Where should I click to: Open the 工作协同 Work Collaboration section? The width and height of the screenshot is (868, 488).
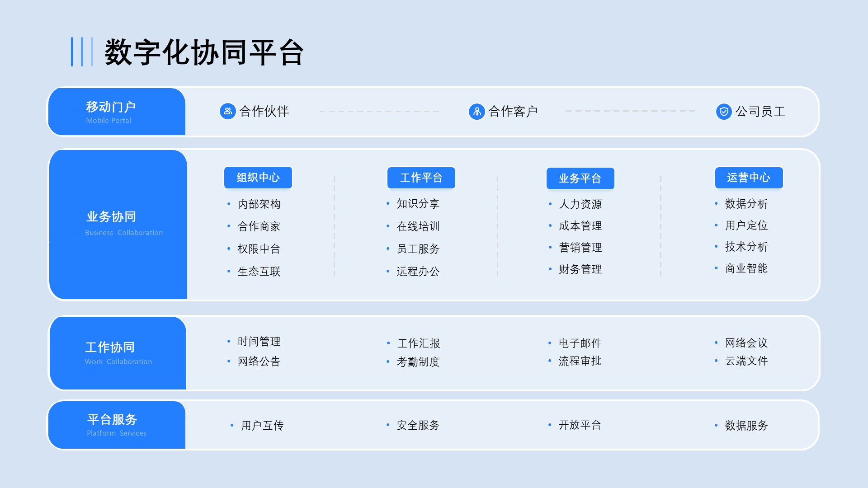118,353
